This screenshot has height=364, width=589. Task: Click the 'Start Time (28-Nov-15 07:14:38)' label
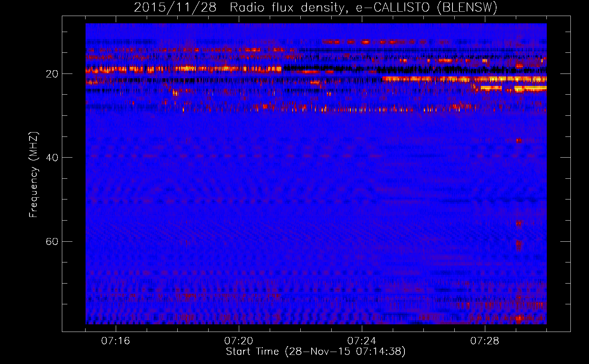[x=316, y=351]
